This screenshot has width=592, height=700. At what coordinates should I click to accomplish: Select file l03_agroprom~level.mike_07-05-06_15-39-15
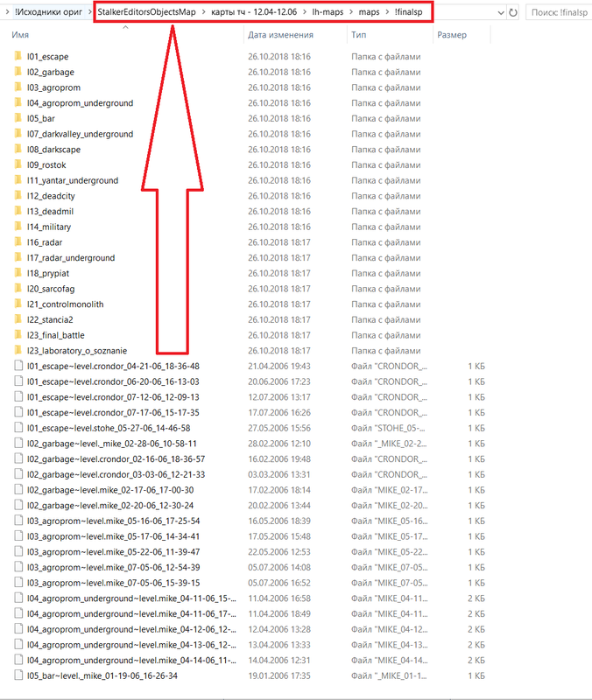tap(113, 583)
